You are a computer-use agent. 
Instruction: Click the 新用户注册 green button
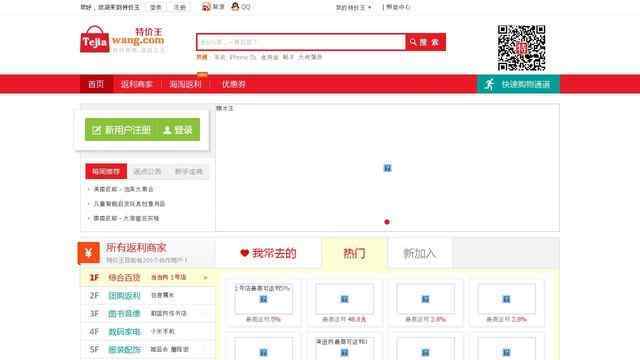coord(122,130)
